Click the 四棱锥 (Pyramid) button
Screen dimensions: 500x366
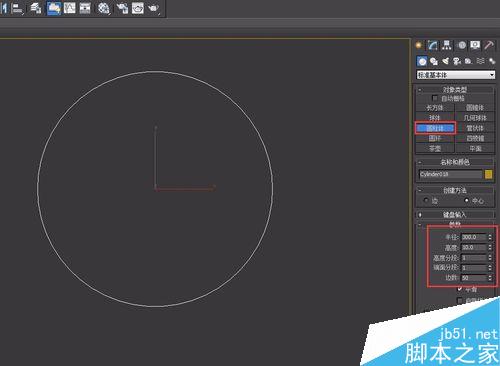pyautogui.click(x=475, y=138)
